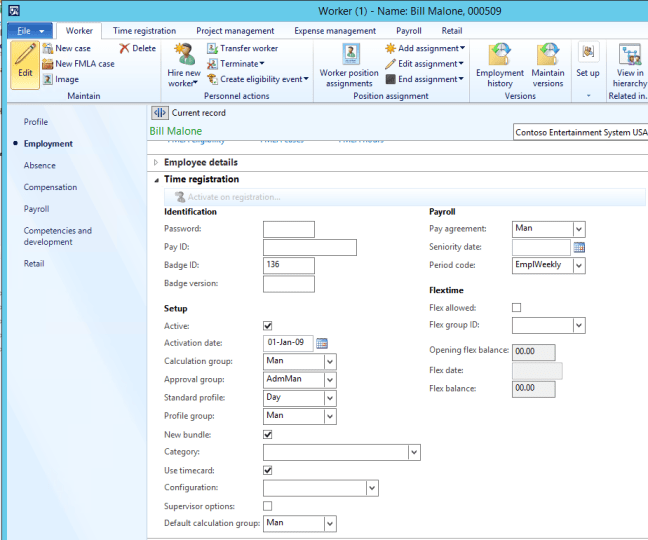Image resolution: width=648 pixels, height=540 pixels.
Task: Select Absence in the left navigation
Action: click(x=40, y=165)
